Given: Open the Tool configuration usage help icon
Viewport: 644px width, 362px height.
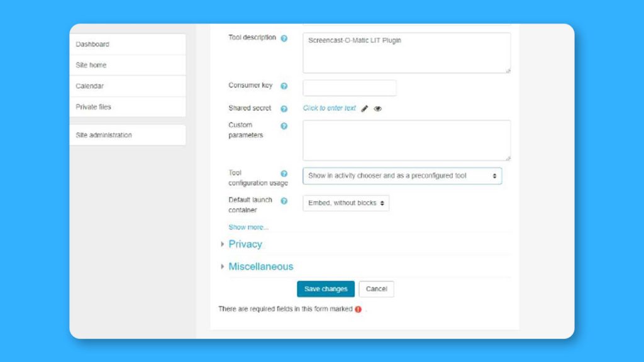Looking at the screenshot, I should (283, 173).
